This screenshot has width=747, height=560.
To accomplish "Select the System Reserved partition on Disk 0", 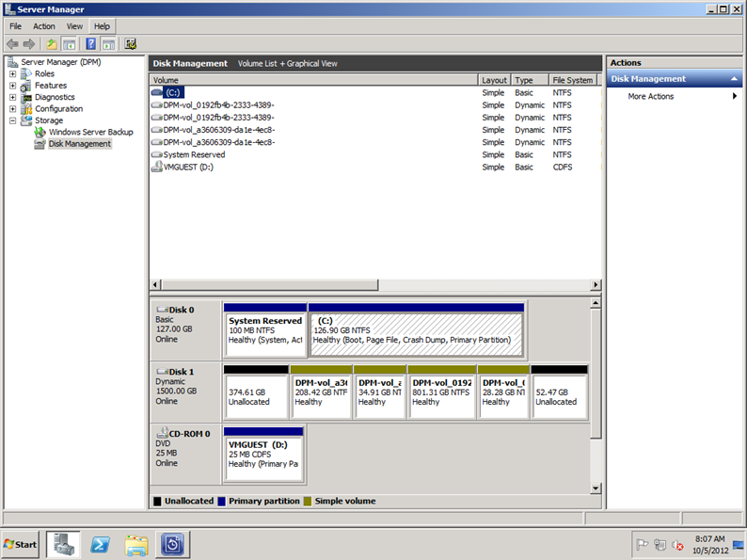I will point(265,331).
